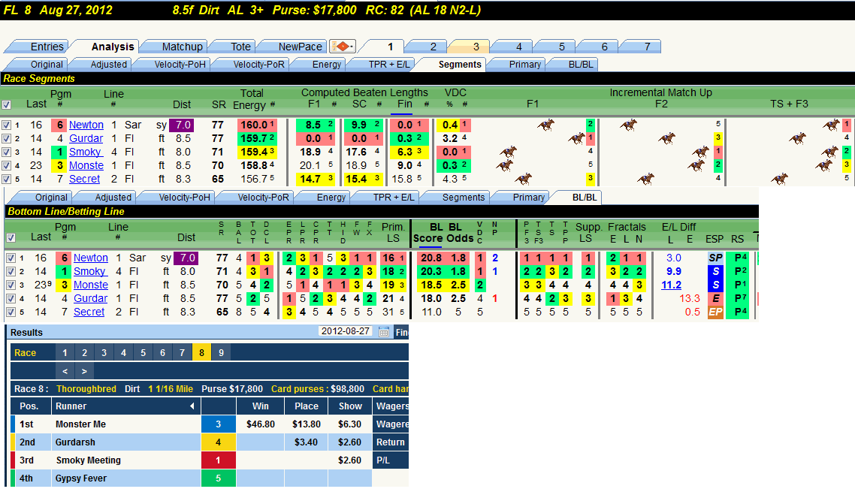The height and width of the screenshot is (504, 855).
Task: Toggle the select-all checkbox in the Race Segments header
Action: coord(7,104)
